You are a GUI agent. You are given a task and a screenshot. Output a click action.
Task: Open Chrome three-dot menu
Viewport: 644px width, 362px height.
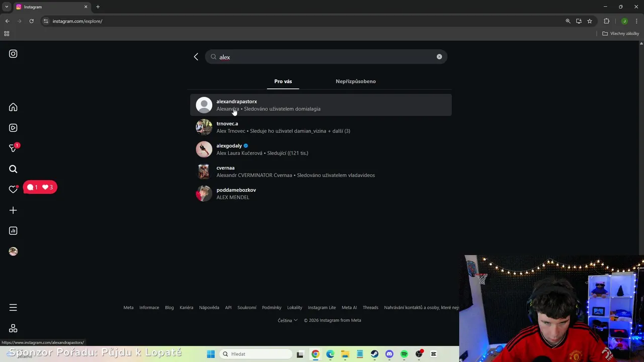coord(636,21)
